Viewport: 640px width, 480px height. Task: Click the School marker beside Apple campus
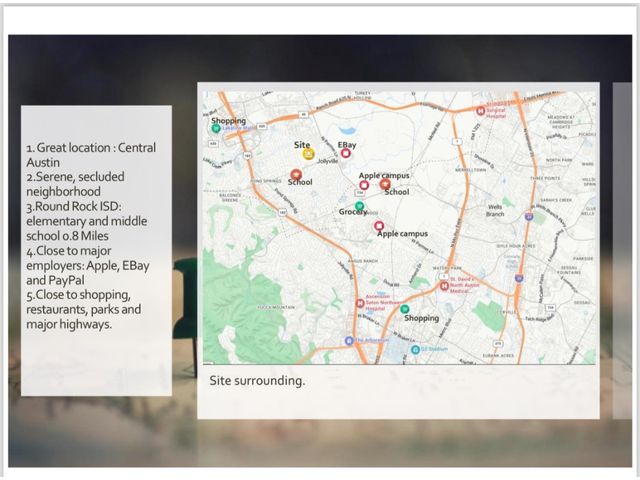385,184
